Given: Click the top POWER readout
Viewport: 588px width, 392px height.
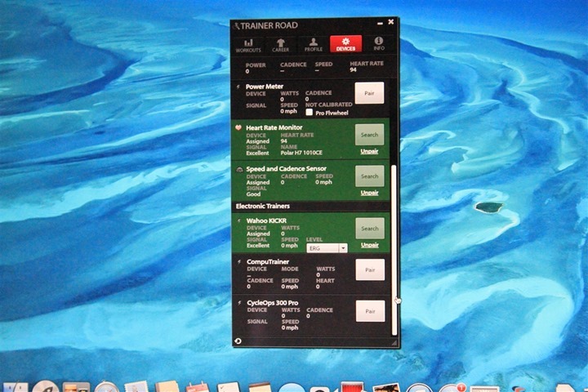Looking at the screenshot, I should pyautogui.click(x=256, y=68).
